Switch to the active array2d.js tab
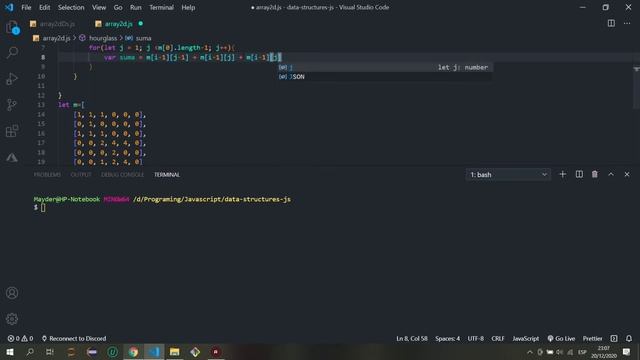 point(118,24)
